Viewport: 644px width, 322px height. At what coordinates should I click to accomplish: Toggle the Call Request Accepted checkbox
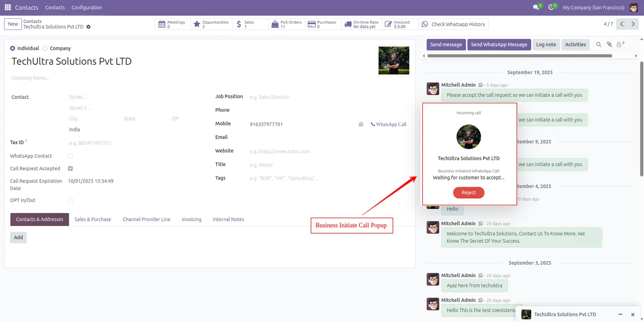coord(70,169)
